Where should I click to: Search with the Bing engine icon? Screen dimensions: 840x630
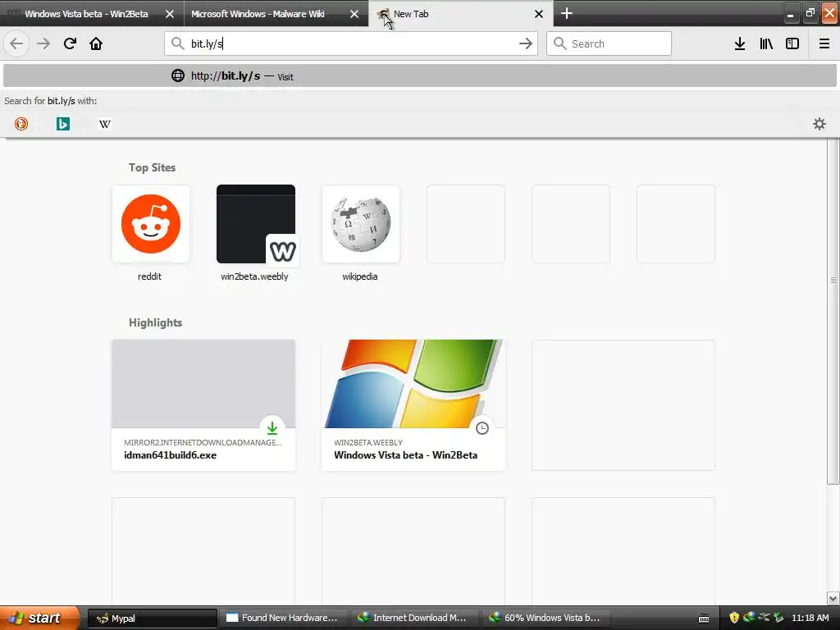(x=62, y=124)
